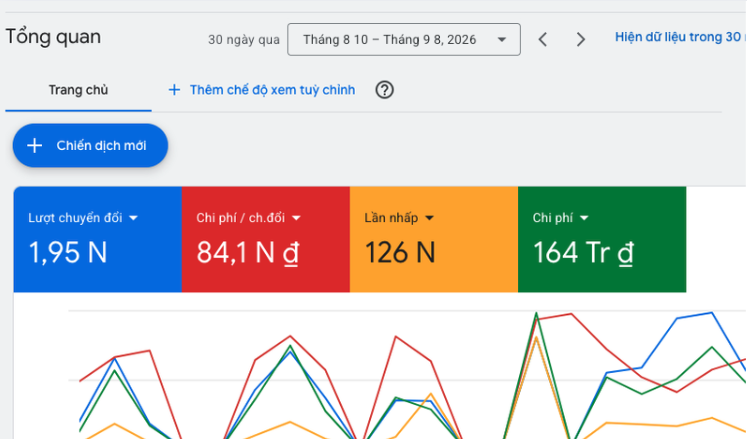Click Chiến dịch mới button
This screenshot has height=439, width=747.
coord(90,145)
